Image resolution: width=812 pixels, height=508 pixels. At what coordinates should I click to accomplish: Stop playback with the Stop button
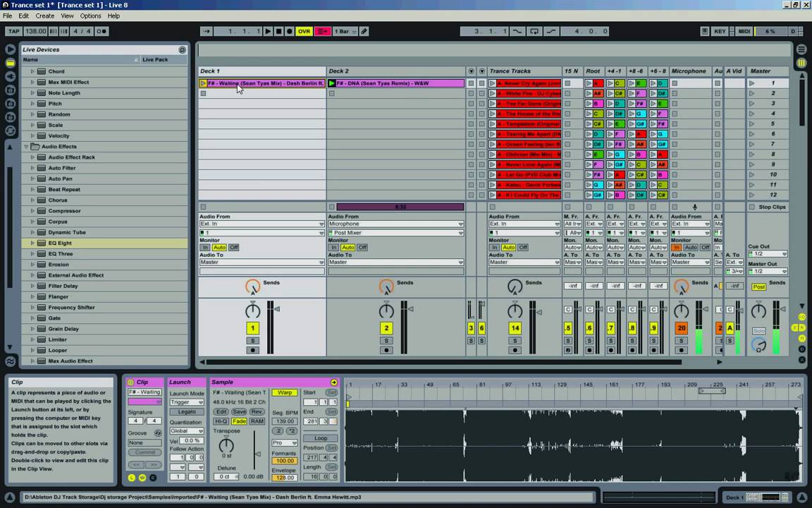tap(278, 31)
